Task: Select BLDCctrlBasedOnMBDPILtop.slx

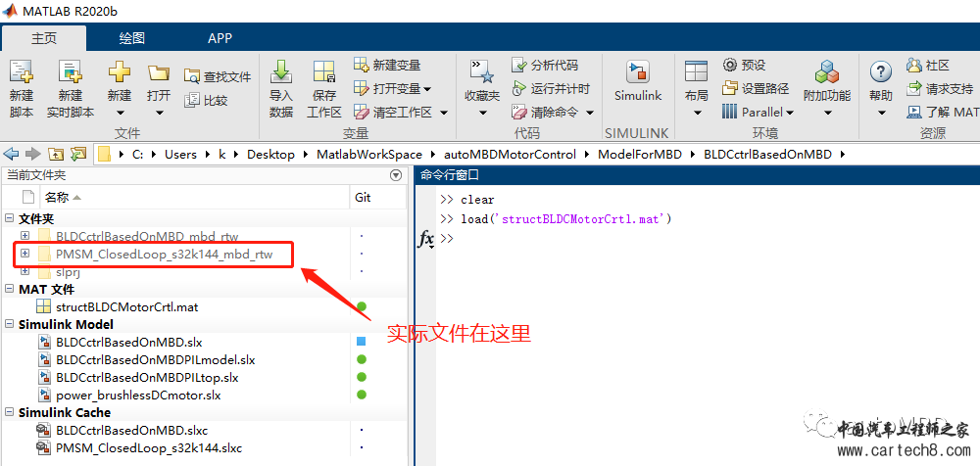Action: click(147, 377)
